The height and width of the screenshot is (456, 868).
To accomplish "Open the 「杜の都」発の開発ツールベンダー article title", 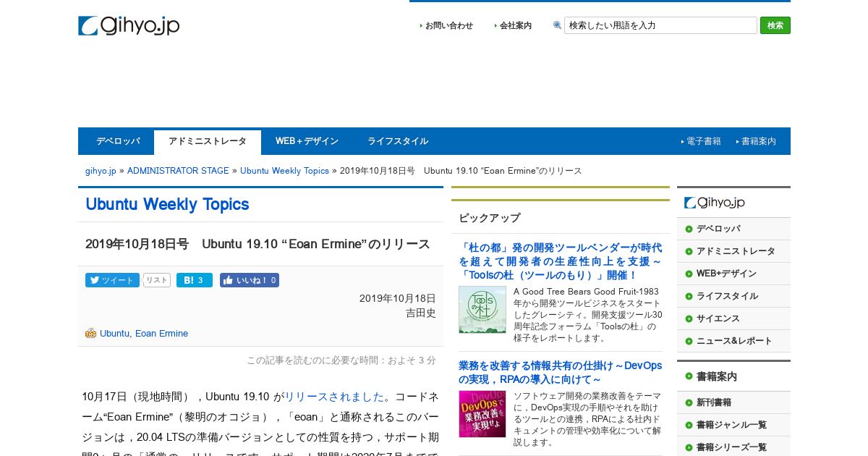I will point(560,261).
